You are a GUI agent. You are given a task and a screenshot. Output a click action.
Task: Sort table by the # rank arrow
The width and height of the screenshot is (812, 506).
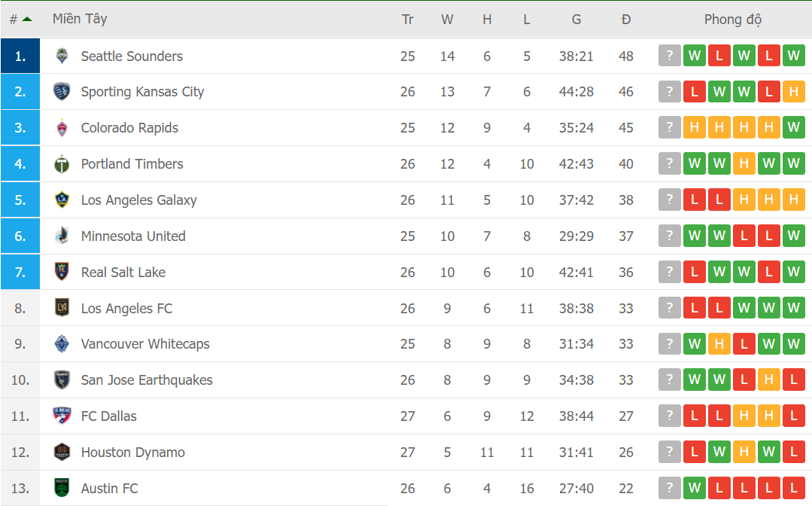coord(27,20)
